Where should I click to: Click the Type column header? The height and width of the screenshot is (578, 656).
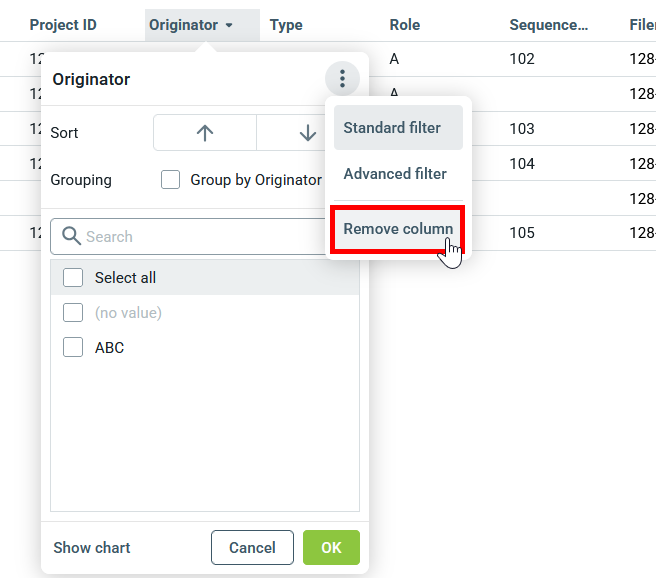pos(286,25)
